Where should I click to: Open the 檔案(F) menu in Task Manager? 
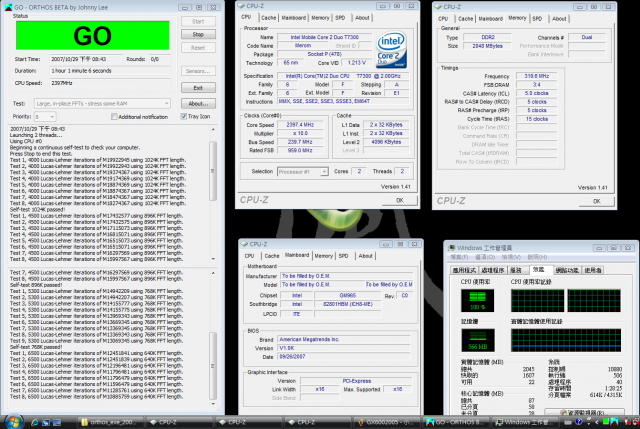click(459, 257)
